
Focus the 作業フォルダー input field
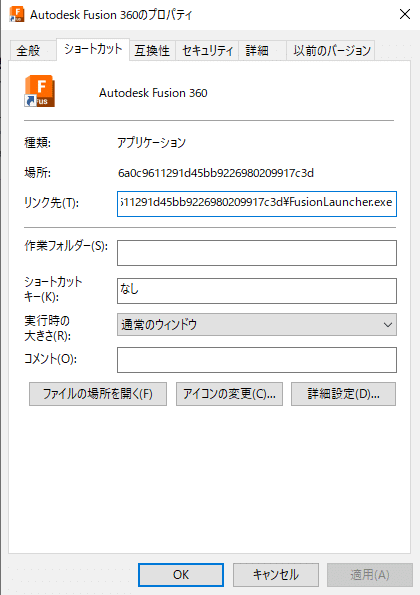tap(257, 253)
